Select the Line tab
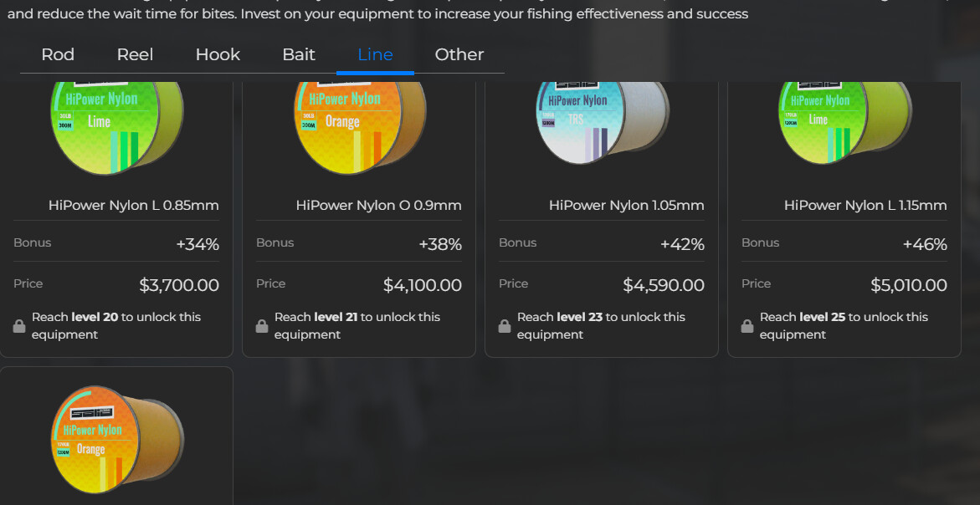 coord(375,55)
